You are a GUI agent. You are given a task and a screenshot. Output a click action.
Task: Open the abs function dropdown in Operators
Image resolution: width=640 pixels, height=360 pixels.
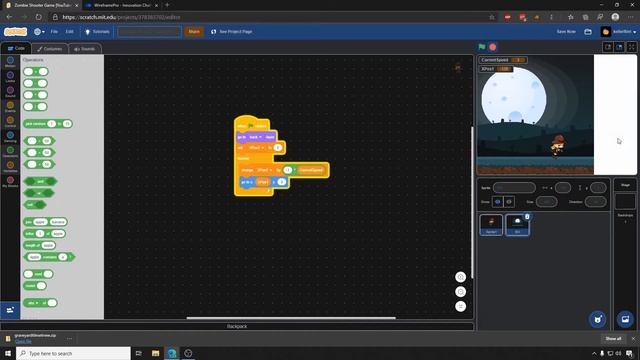pos(32,303)
